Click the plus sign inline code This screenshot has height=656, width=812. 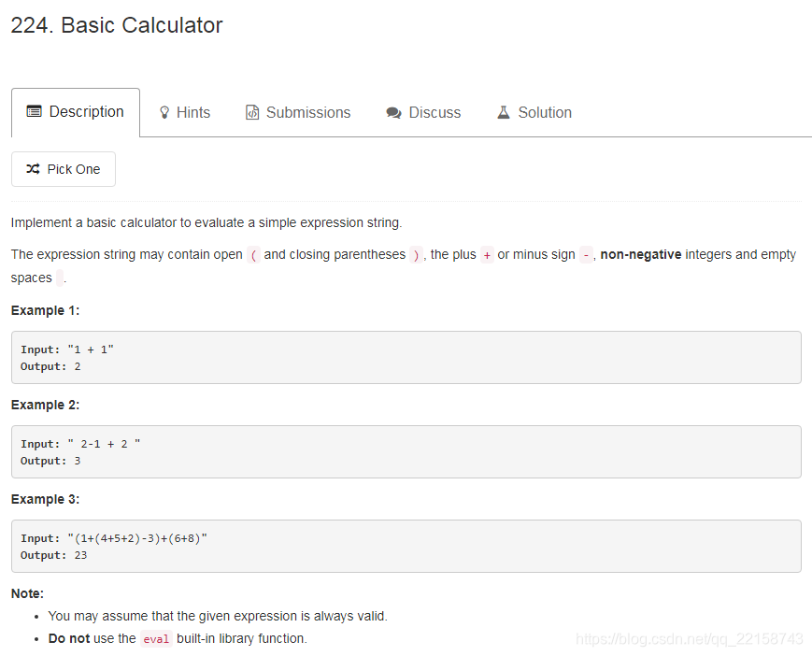click(x=487, y=255)
